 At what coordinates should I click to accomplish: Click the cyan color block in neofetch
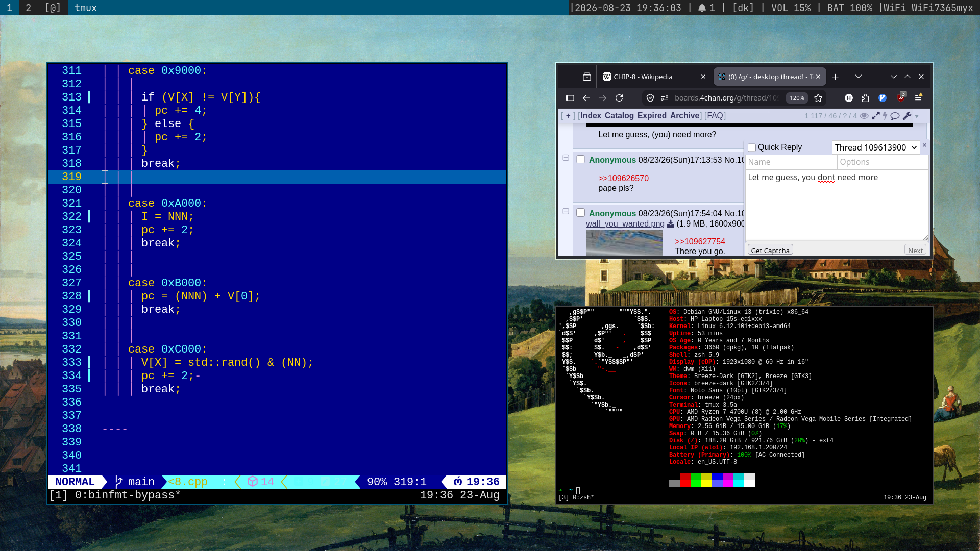pyautogui.click(x=739, y=480)
